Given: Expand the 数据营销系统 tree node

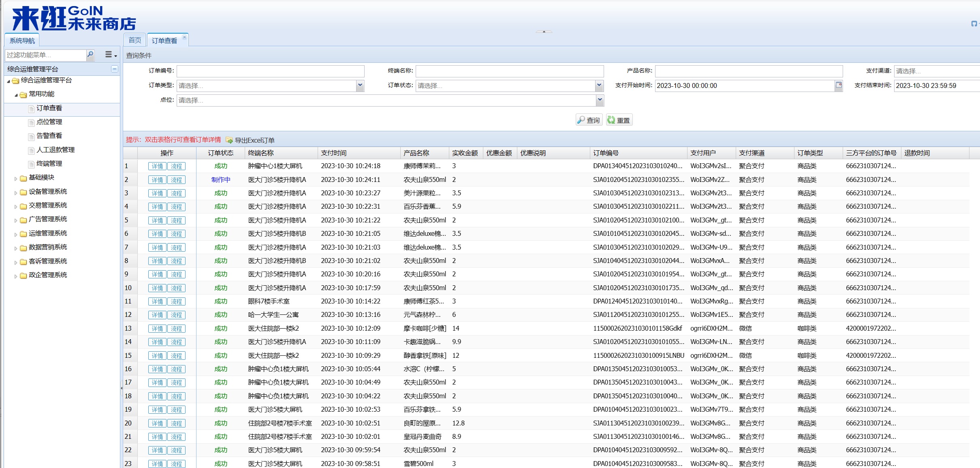Looking at the screenshot, I should [x=16, y=248].
